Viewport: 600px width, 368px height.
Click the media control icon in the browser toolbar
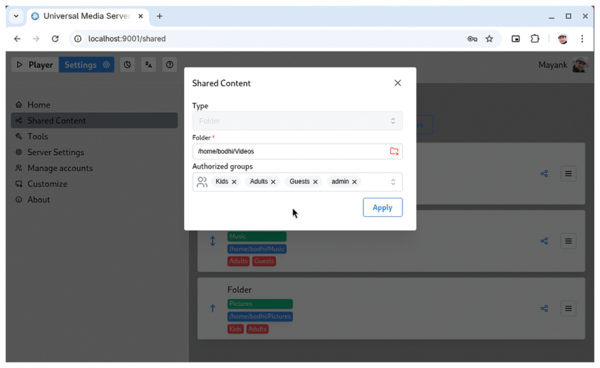[516, 39]
